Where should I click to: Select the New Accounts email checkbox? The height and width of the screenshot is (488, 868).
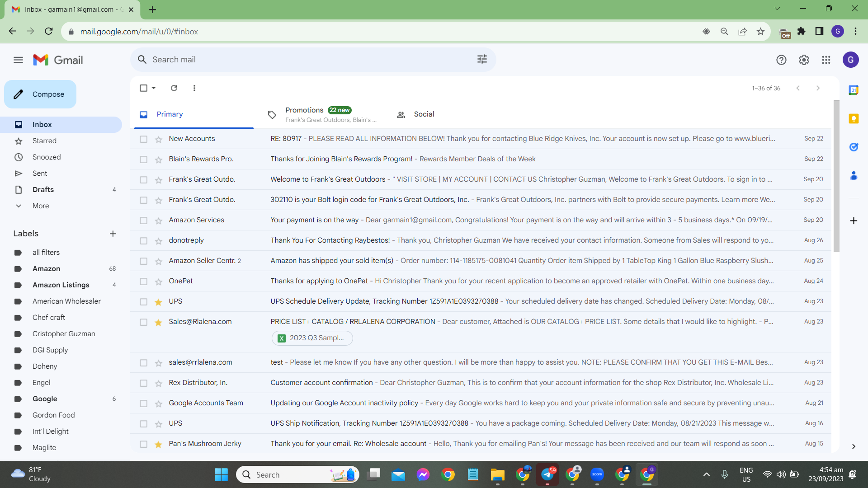coord(143,139)
